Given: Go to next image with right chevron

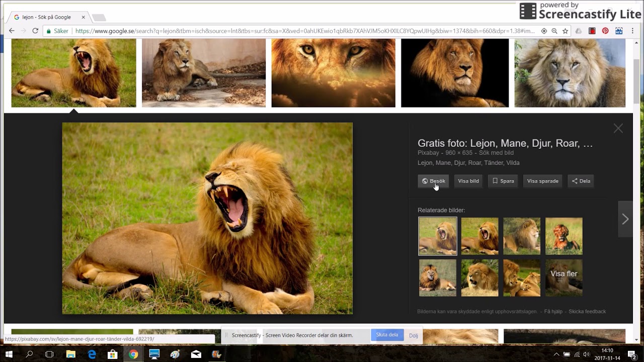Looking at the screenshot, I should 625,219.
